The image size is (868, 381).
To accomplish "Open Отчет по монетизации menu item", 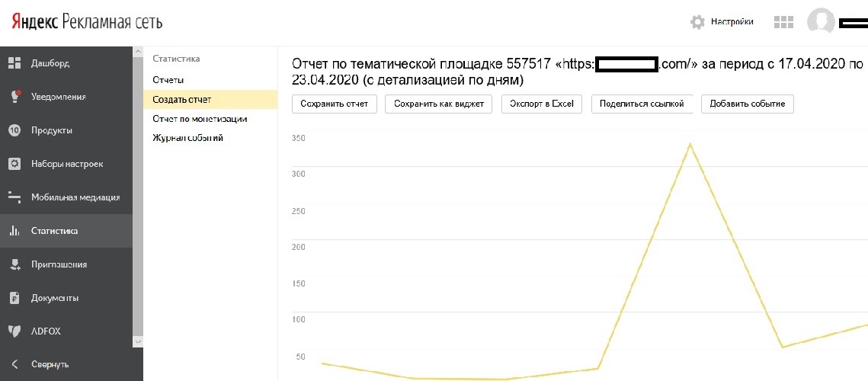I will pyautogui.click(x=200, y=119).
